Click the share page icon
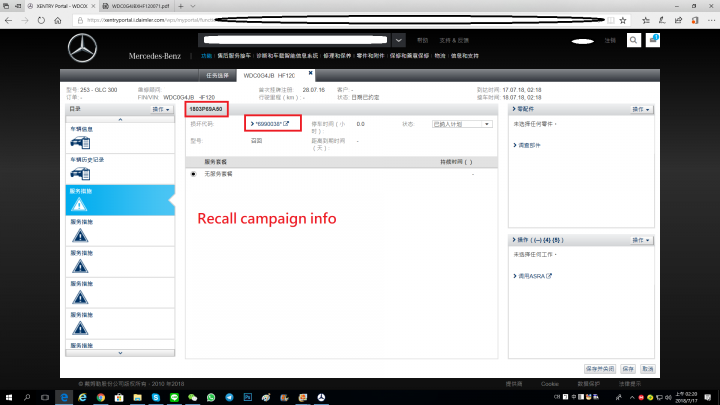The image size is (720, 405). pyautogui.click(x=678, y=20)
